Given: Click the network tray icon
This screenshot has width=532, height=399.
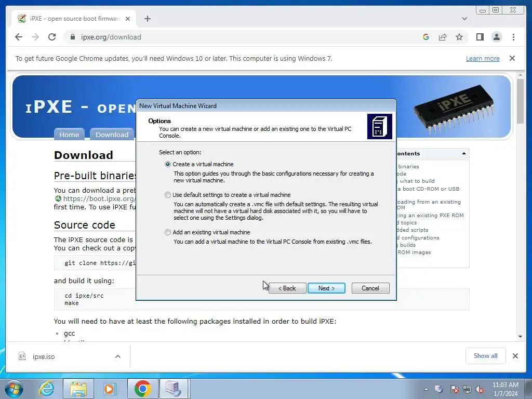Looking at the screenshot, I should 467,390.
